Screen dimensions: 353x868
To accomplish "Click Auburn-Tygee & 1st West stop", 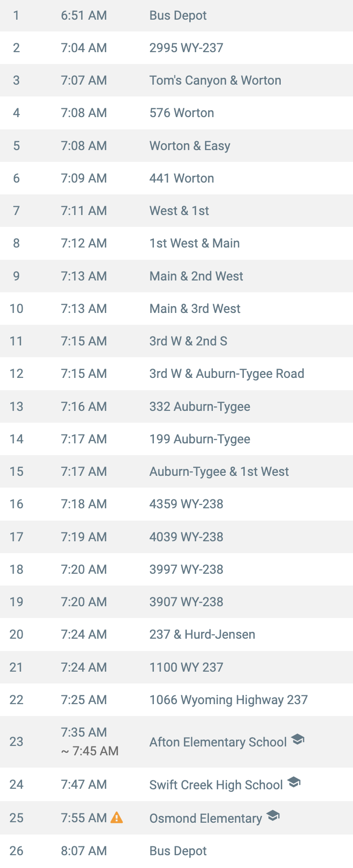I will point(176,471).
